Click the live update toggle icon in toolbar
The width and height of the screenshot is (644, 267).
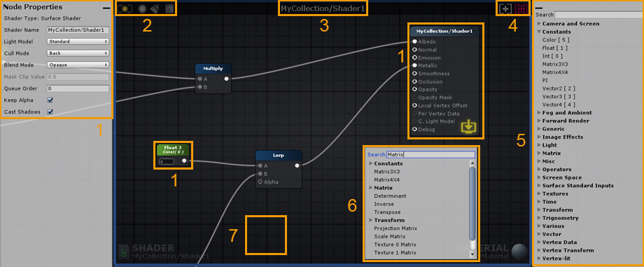[125, 8]
